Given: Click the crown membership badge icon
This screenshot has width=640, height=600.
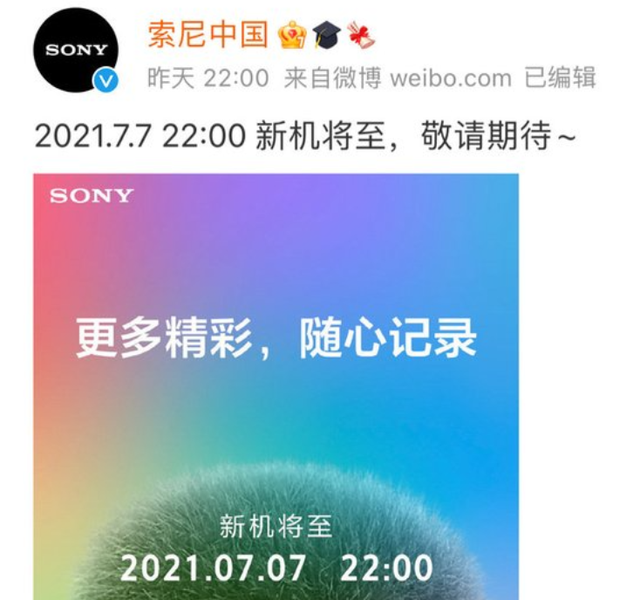Looking at the screenshot, I should (x=292, y=36).
